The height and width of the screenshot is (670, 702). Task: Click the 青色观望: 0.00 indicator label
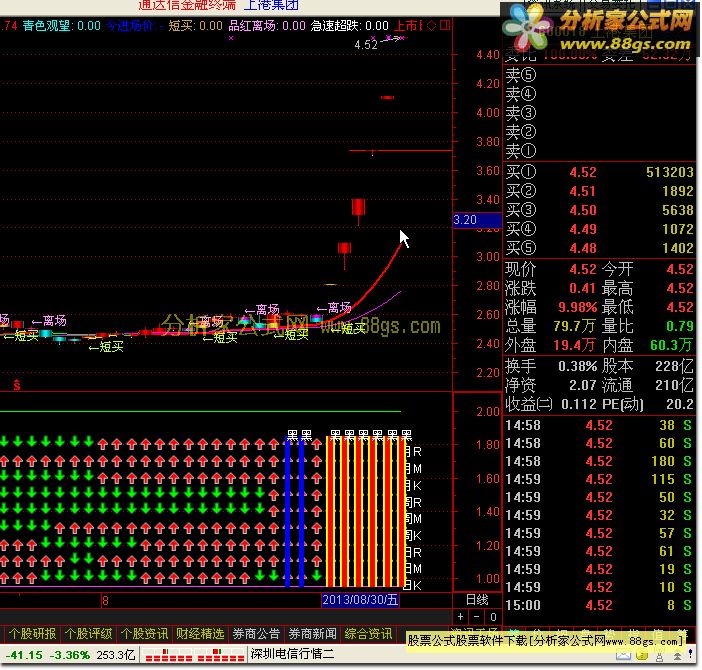click(x=61, y=26)
